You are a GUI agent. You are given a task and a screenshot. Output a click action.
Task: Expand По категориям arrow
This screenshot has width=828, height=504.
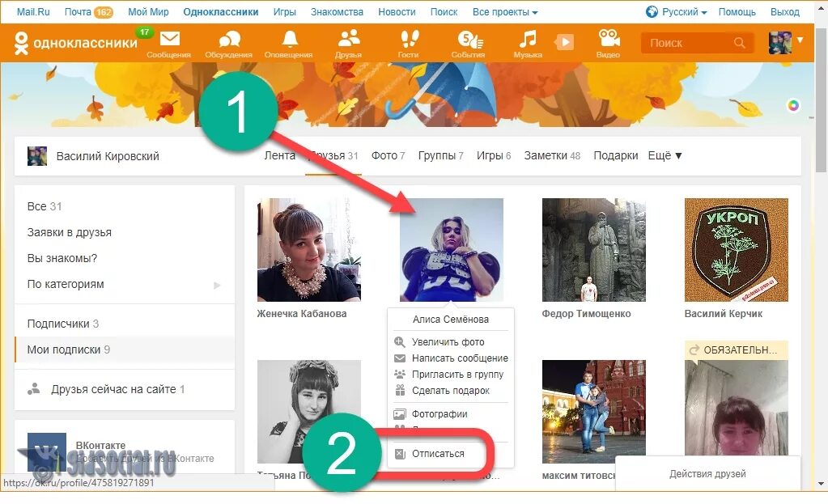[216, 285]
